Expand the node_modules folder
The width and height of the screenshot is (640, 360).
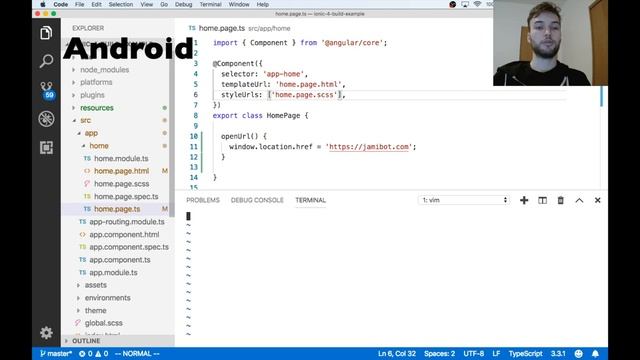tap(104, 70)
